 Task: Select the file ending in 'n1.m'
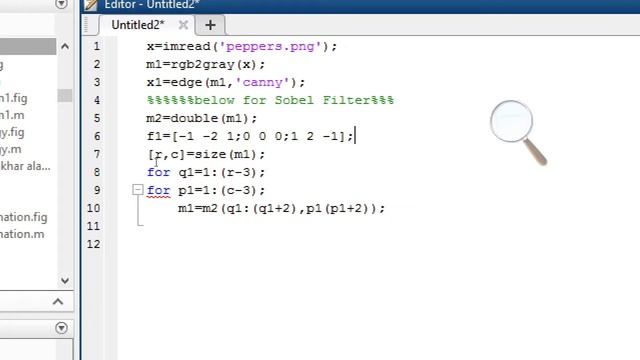click(x=12, y=115)
